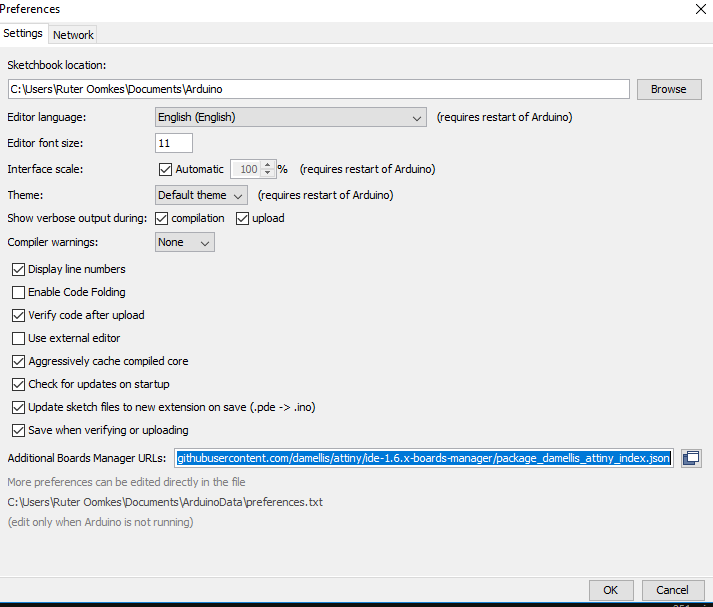Uncheck Aggressively cache compiled core
Viewport: 713px width, 607px height.
click(19, 361)
